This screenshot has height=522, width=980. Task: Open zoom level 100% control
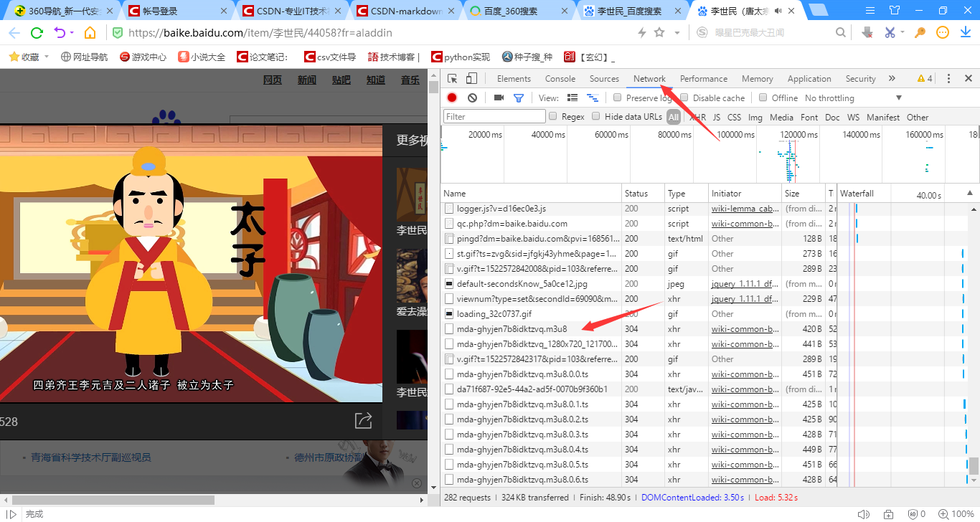click(957, 514)
